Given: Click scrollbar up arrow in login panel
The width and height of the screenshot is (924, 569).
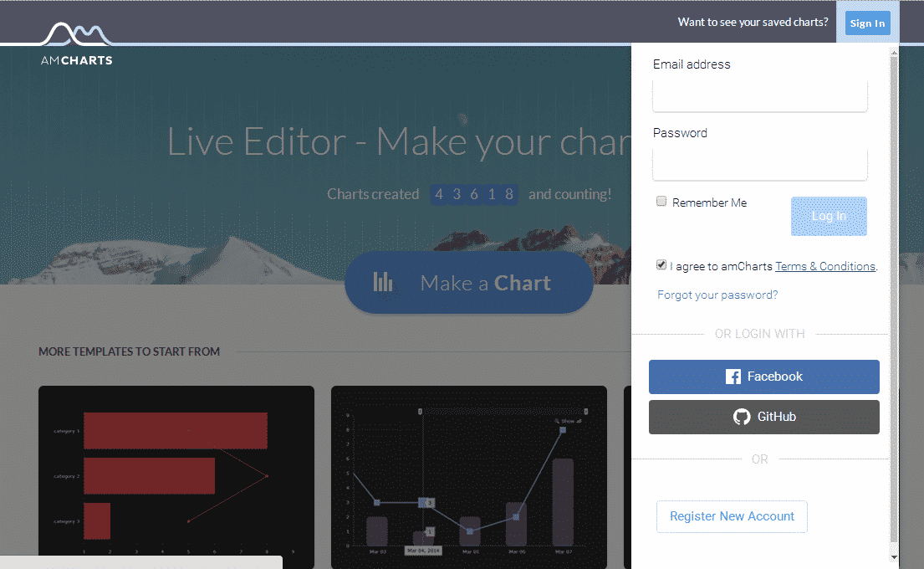Looking at the screenshot, I should [894, 53].
